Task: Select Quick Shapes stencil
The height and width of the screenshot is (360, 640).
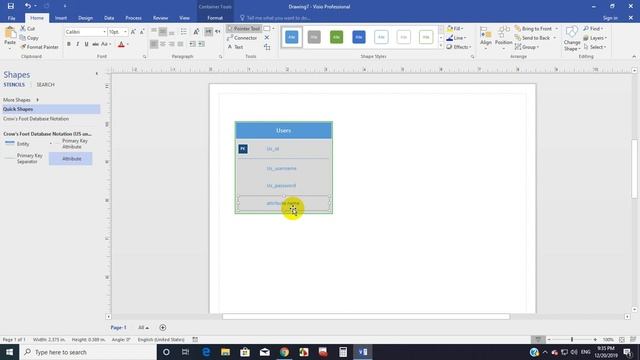Action: click(x=51, y=109)
